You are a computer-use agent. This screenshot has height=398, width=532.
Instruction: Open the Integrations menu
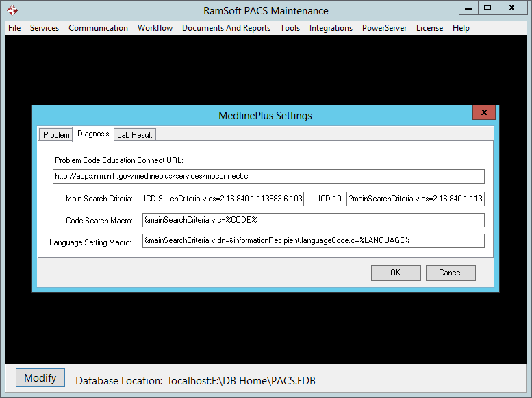coord(331,28)
